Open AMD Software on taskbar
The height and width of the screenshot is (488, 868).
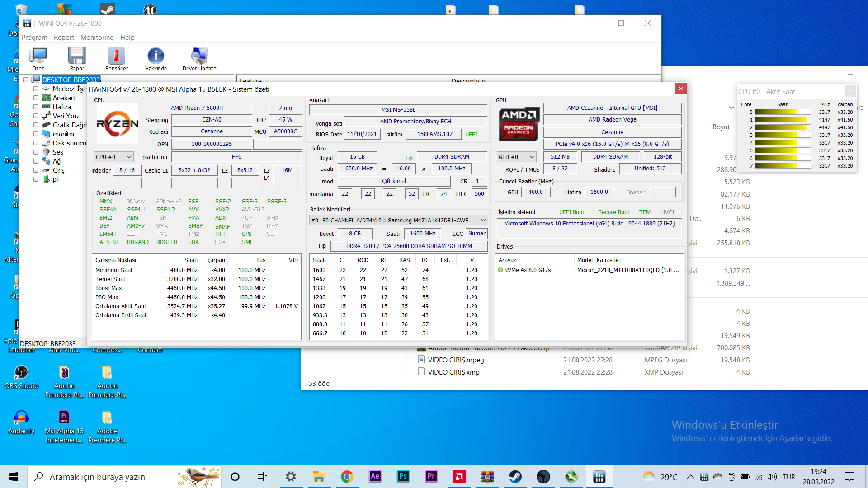[459, 477]
